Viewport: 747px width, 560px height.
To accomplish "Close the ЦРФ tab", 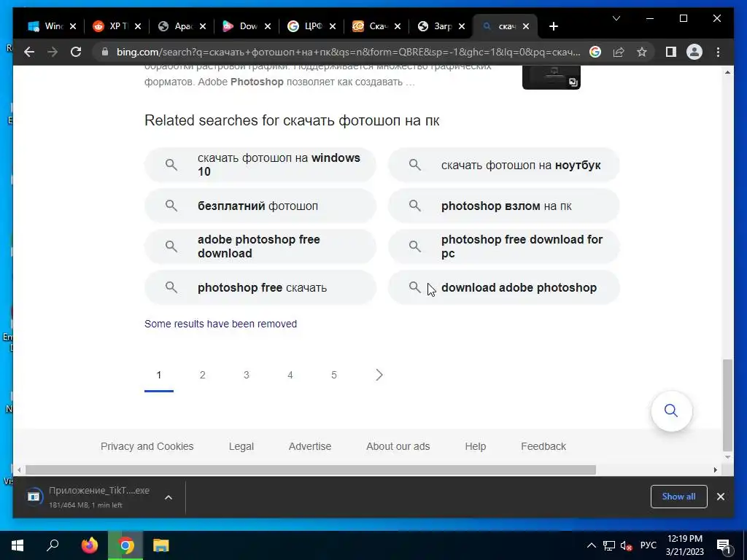I will coord(333,26).
